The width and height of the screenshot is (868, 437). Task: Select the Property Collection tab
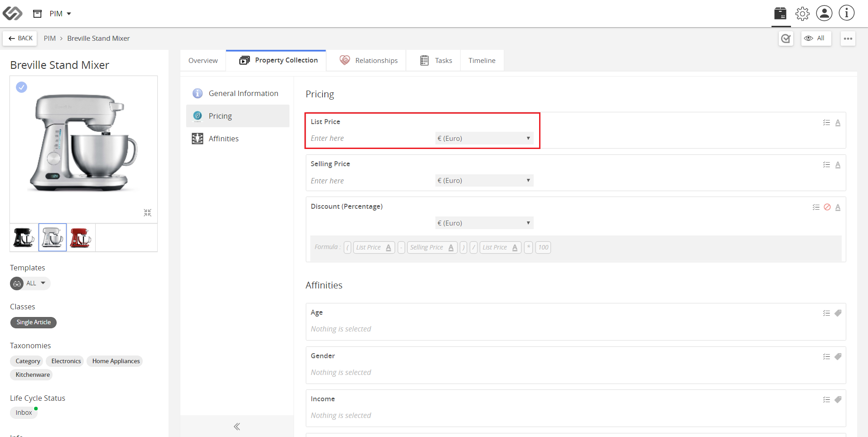click(276, 60)
